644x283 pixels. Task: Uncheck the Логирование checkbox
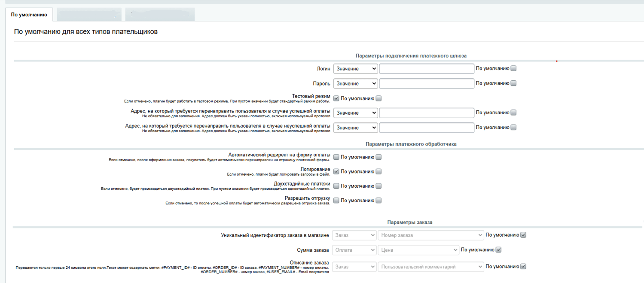(x=336, y=171)
